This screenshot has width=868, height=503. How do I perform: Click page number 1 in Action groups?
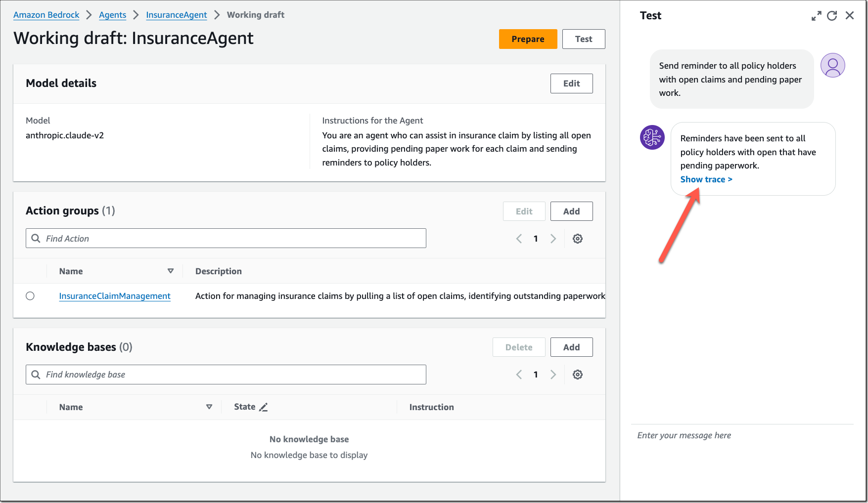536,239
